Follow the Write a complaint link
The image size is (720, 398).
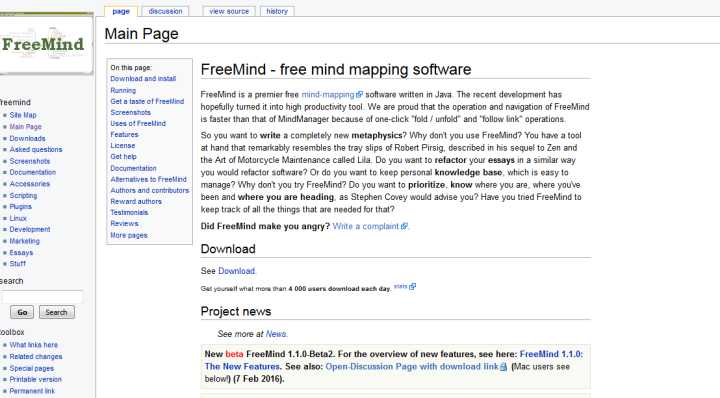[366, 226]
